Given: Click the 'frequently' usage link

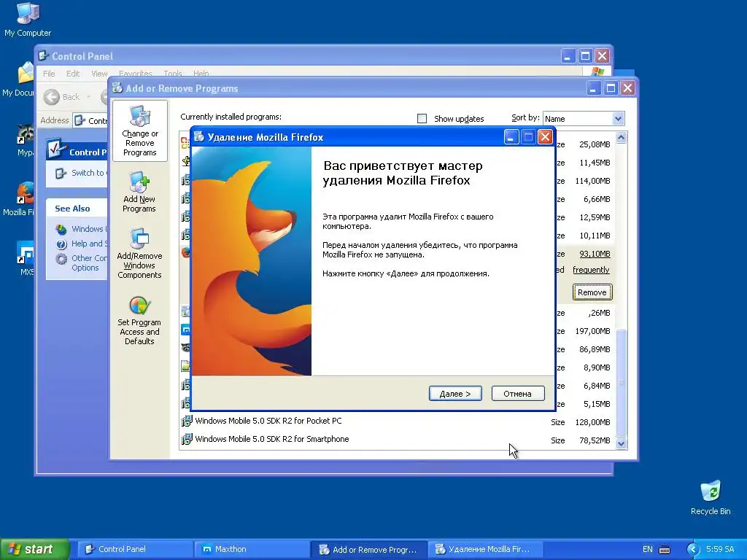Looking at the screenshot, I should (x=591, y=270).
